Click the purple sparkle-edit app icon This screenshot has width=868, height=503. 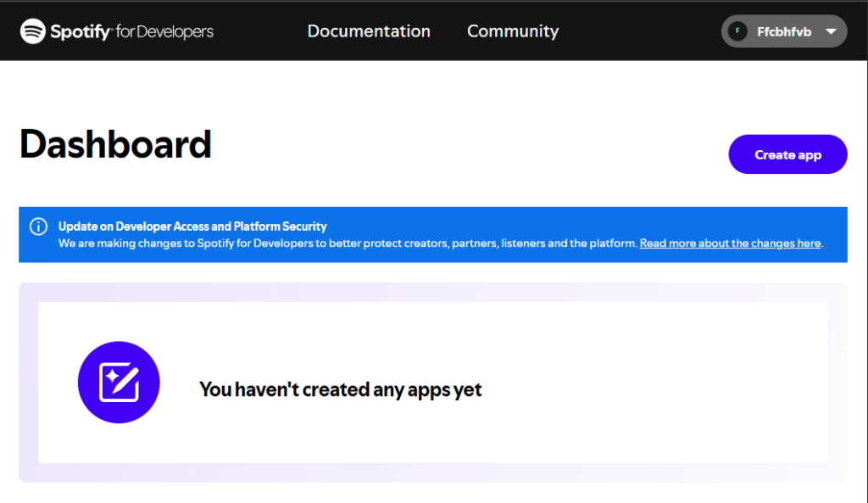(119, 383)
